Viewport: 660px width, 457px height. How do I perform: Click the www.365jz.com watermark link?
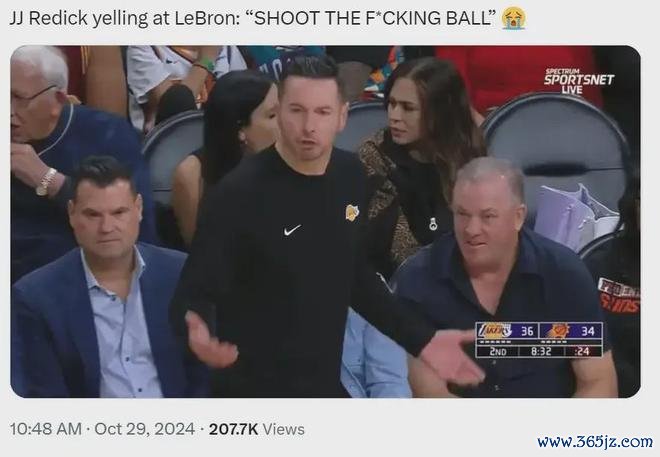point(595,441)
